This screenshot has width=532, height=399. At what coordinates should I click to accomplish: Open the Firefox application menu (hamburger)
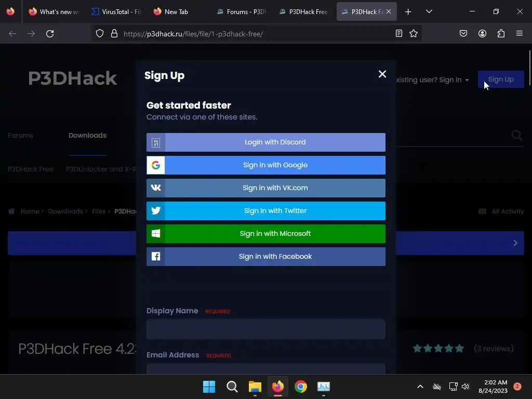tap(520, 33)
